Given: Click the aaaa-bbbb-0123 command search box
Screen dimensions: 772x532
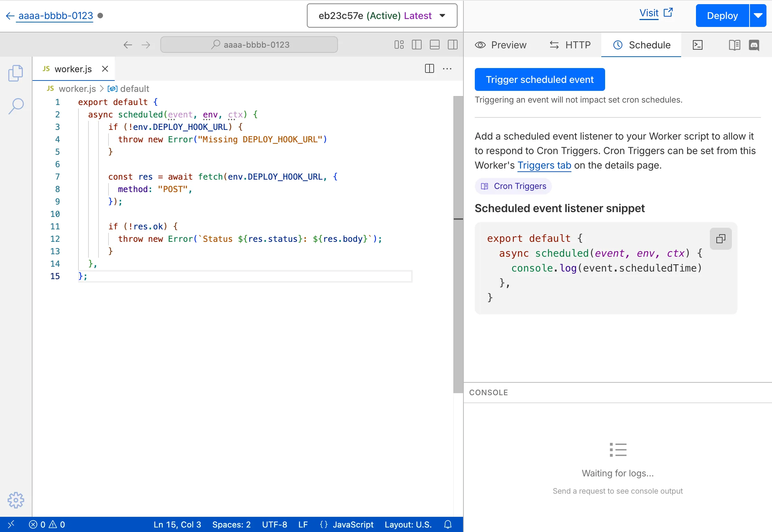Looking at the screenshot, I should 249,45.
